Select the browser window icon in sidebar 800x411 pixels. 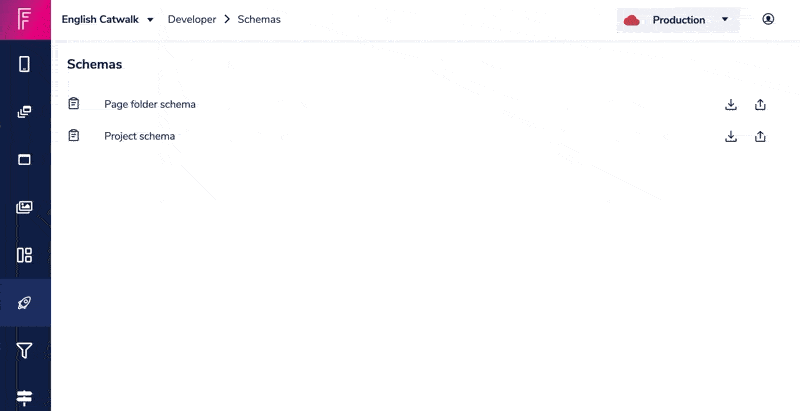(24, 160)
